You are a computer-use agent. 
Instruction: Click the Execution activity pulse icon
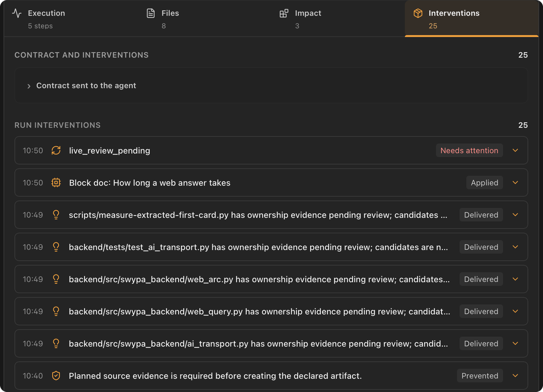17,13
